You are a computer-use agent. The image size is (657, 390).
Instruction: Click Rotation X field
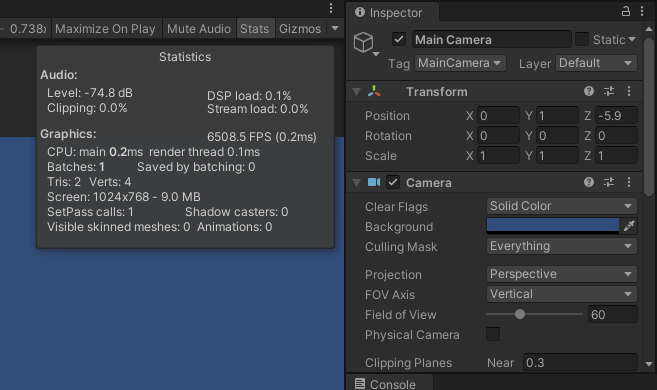pyautogui.click(x=498, y=136)
